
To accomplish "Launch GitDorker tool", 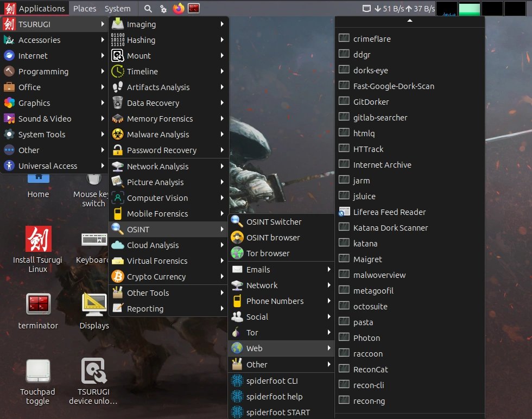I will [409, 102].
